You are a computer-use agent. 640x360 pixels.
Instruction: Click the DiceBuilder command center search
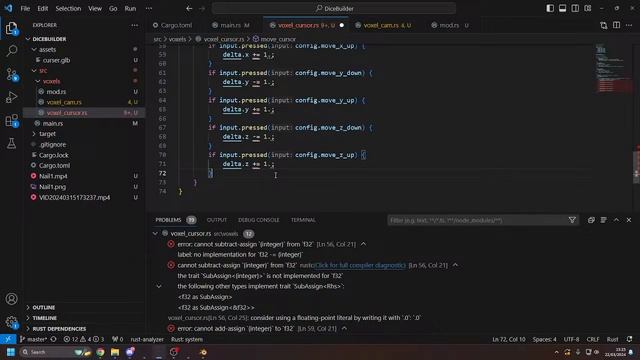[x=334, y=8]
